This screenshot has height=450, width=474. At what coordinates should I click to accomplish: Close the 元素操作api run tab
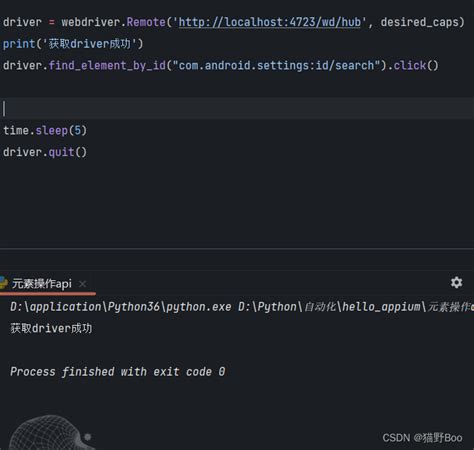pos(82,284)
